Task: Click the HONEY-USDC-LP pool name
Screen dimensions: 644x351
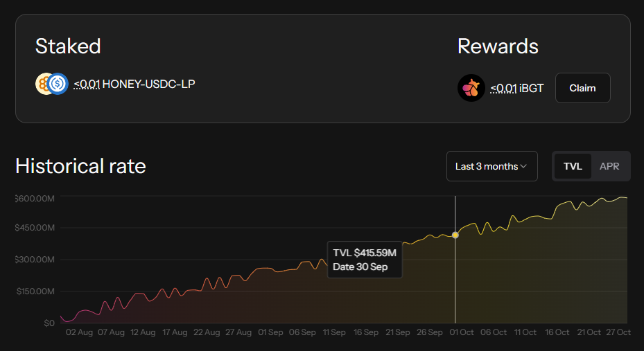Action: point(148,84)
